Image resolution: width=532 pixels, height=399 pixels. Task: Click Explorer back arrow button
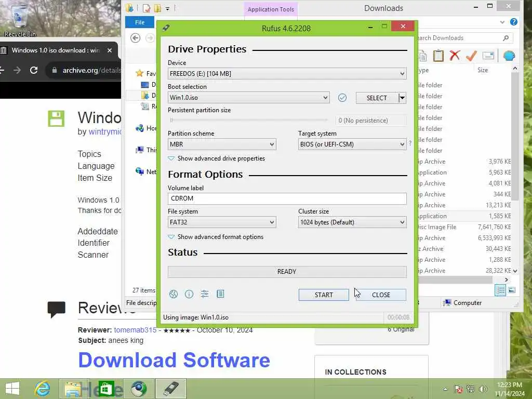point(136,38)
